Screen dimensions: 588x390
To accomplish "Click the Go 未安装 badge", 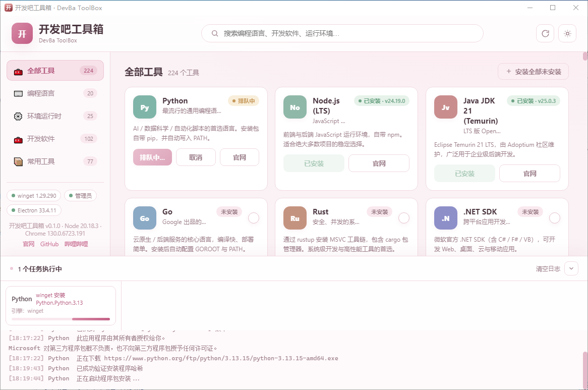I will point(229,212).
